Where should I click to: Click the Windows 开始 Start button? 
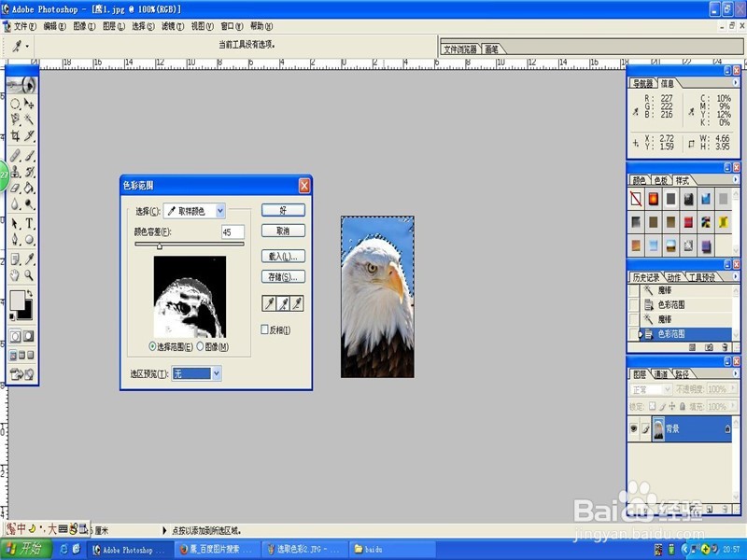point(26,549)
